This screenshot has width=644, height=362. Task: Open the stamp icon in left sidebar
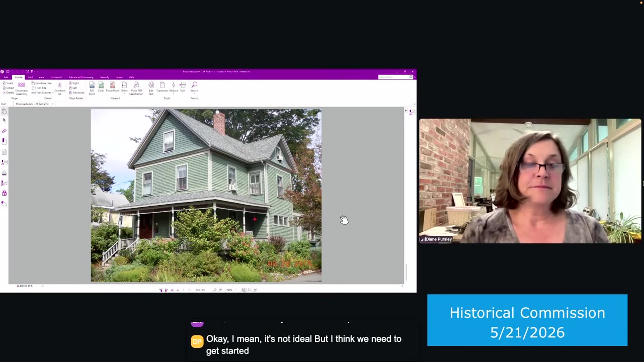pos(4,172)
